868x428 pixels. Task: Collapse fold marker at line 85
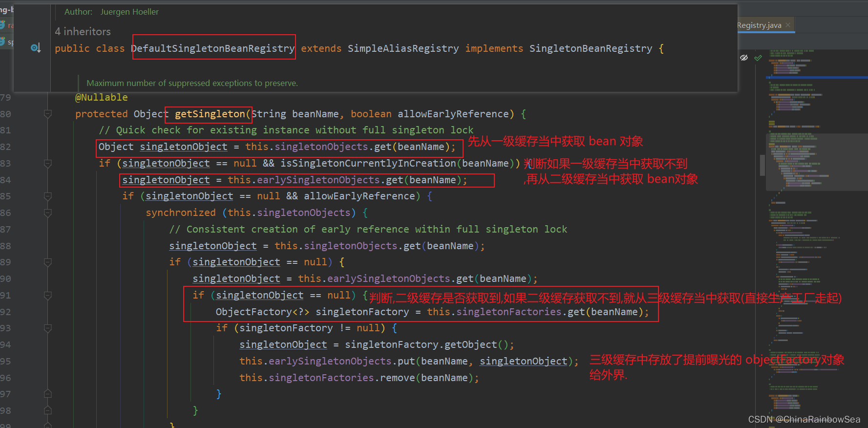(x=48, y=196)
